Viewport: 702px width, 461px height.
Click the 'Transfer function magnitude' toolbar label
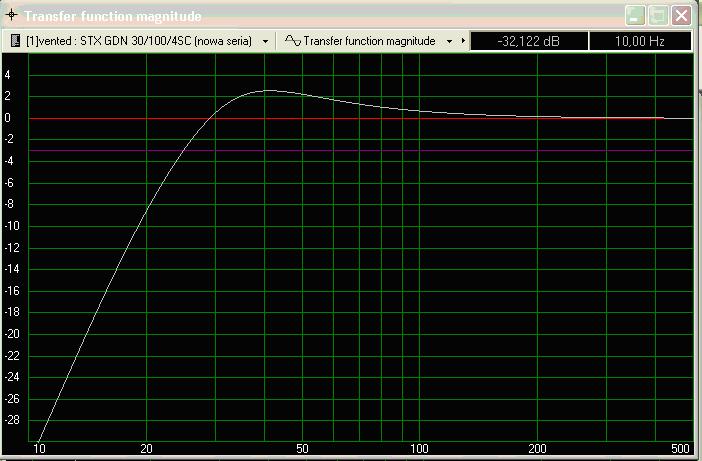coord(369,41)
